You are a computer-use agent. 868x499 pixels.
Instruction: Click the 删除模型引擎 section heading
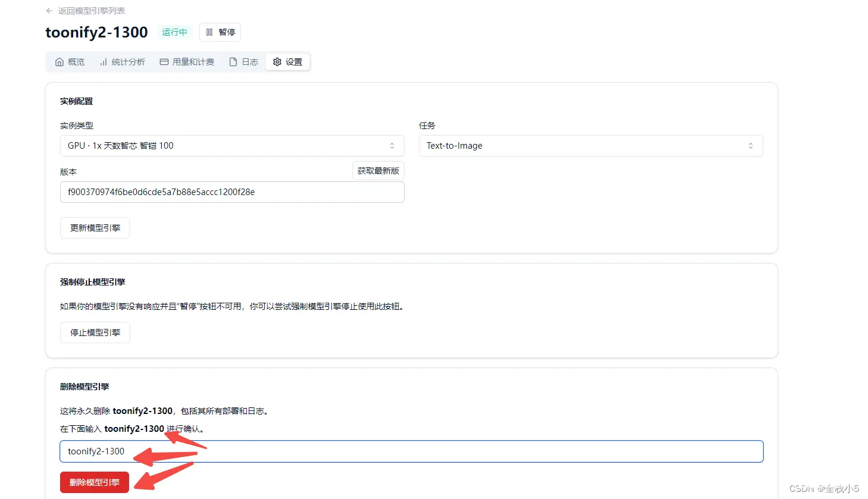[84, 387]
